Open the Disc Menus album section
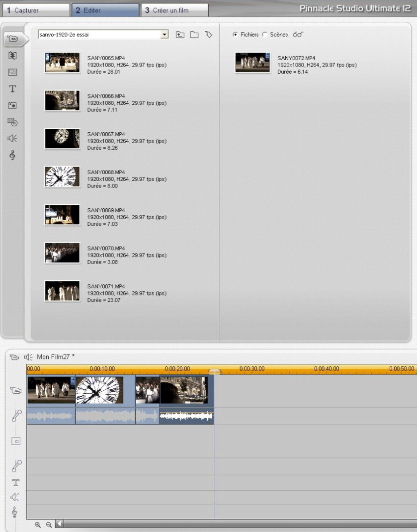417x532 pixels. [x=12, y=122]
